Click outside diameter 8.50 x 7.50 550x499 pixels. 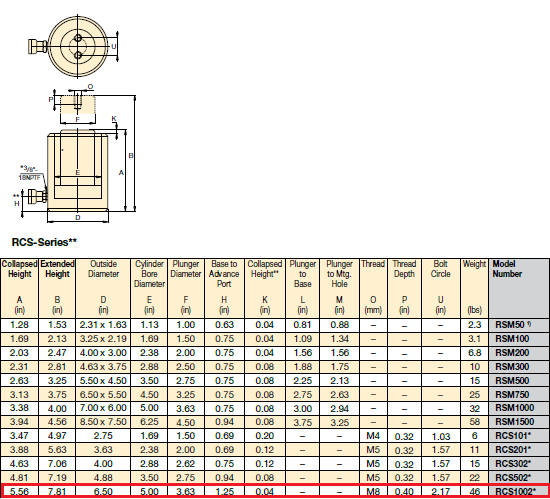coord(103,422)
